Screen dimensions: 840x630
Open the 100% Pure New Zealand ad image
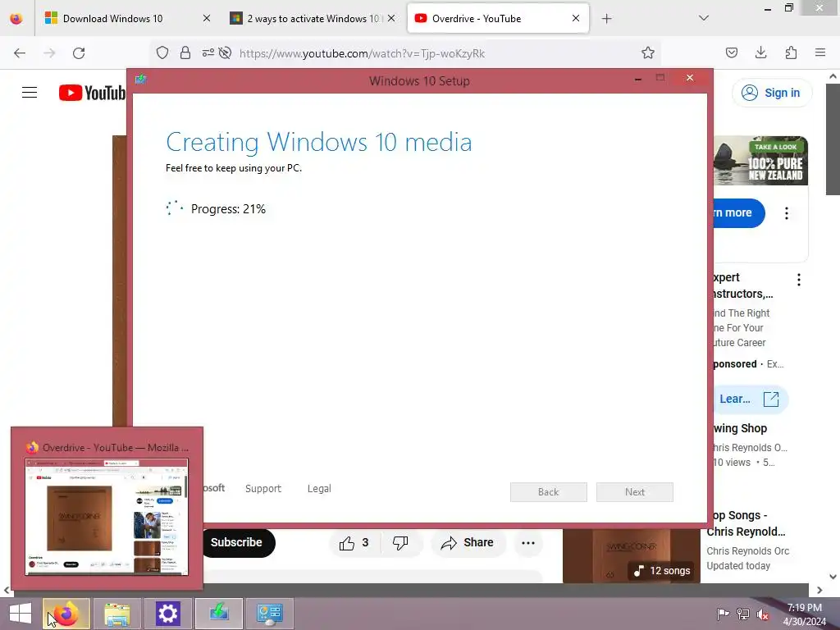(x=760, y=161)
